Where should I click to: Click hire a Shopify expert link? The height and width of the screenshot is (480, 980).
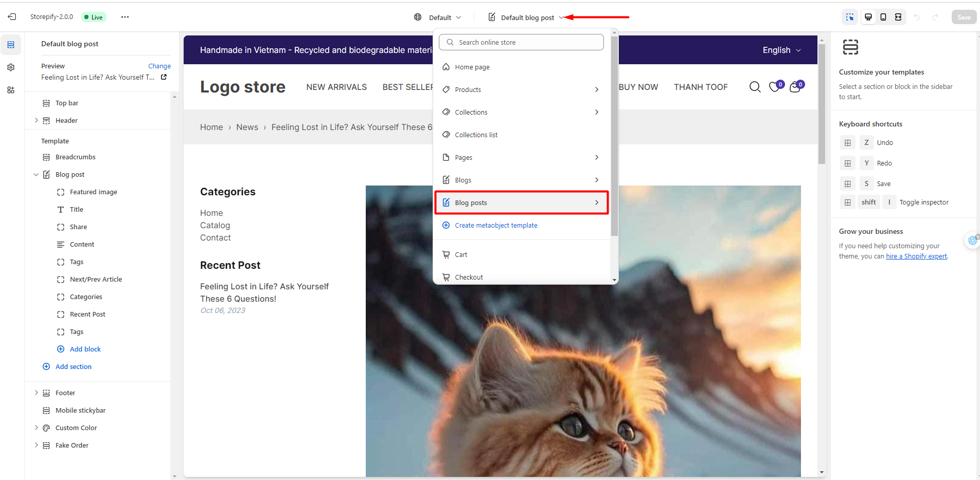(916, 256)
